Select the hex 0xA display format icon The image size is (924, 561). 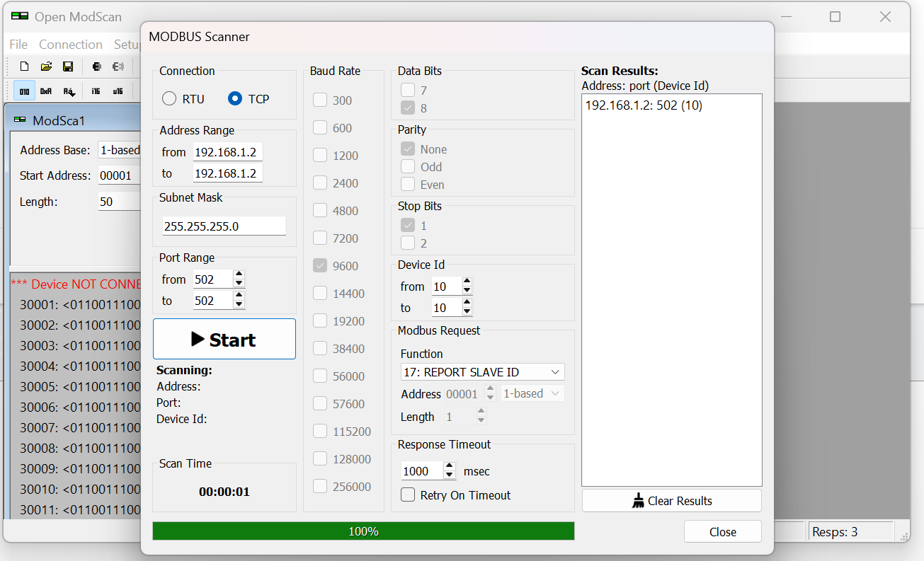tap(46, 91)
